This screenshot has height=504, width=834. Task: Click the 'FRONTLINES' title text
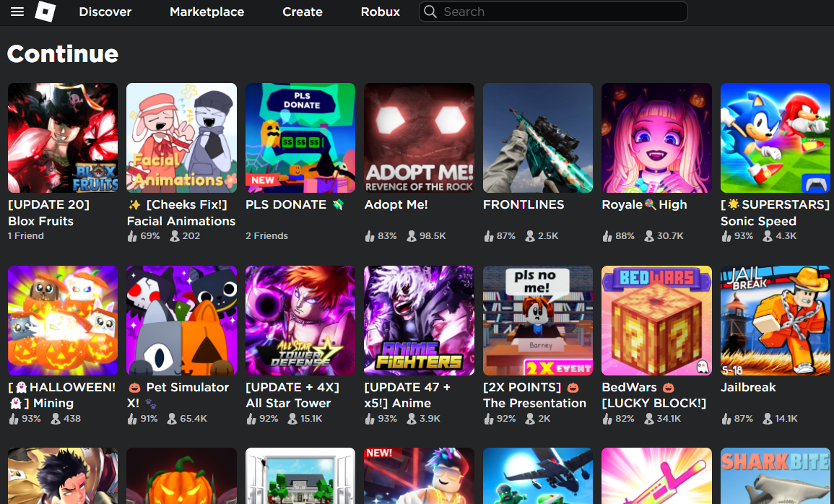tap(524, 204)
